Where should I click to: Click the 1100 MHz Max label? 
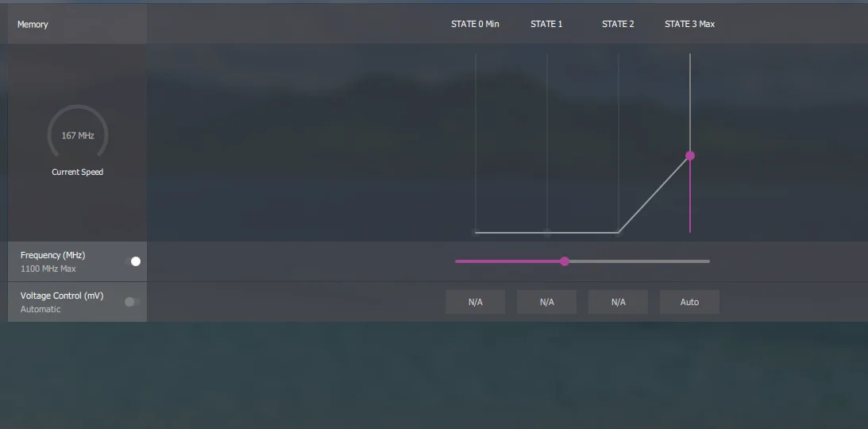point(48,269)
